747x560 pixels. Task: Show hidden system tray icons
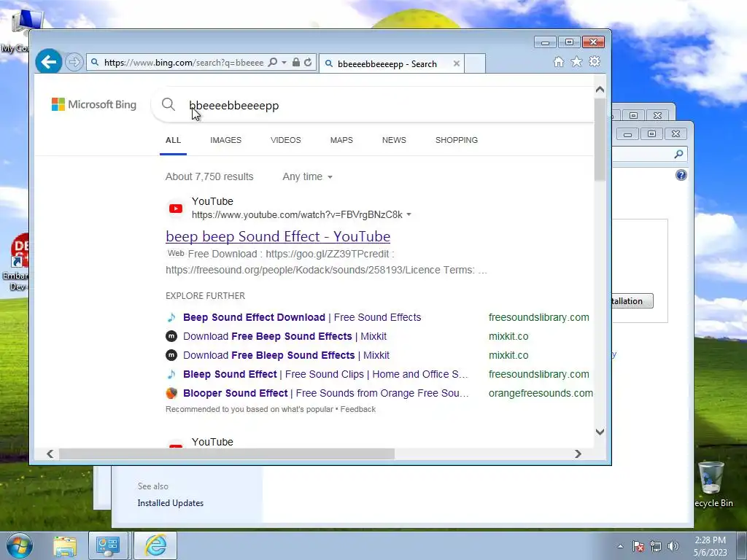[620, 546]
